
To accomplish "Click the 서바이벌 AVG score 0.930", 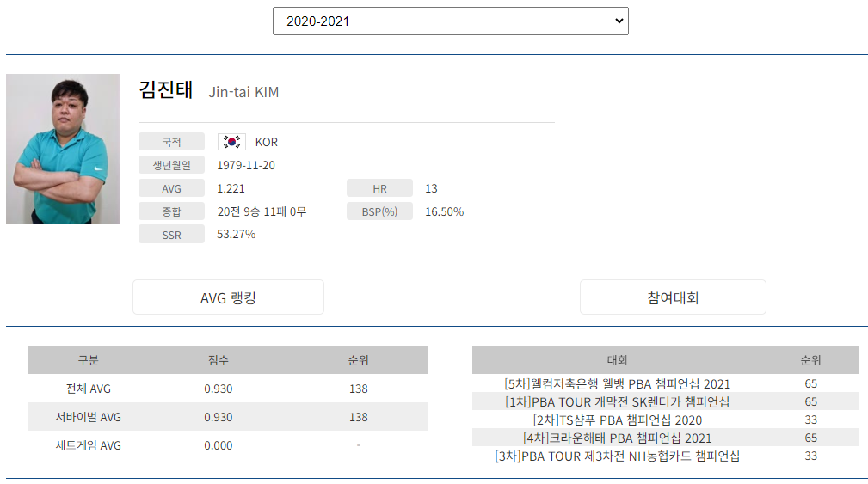I will coord(219,417).
